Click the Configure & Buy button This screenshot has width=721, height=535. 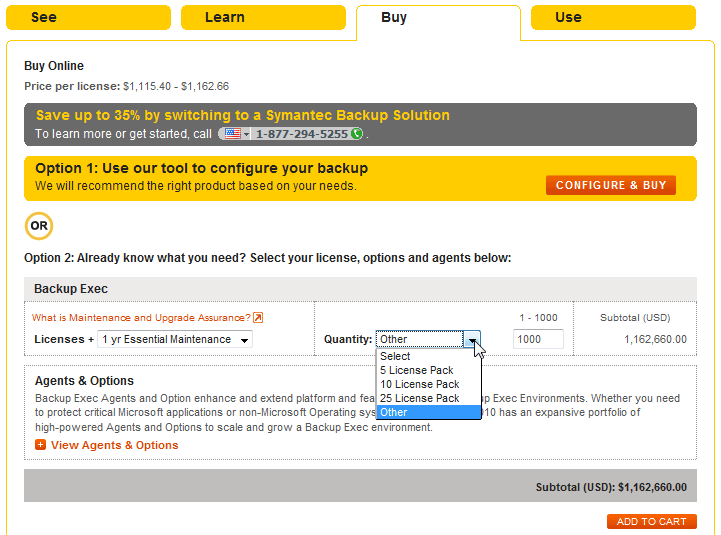[x=611, y=185]
